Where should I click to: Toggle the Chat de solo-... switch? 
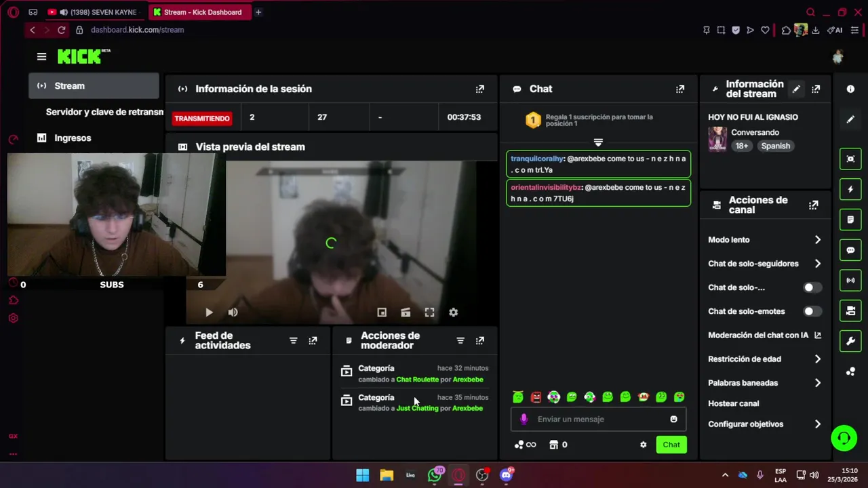pos(812,287)
